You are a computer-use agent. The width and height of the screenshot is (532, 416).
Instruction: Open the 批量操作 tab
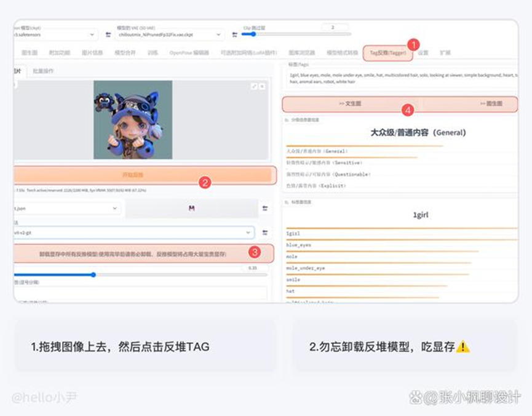coord(43,71)
